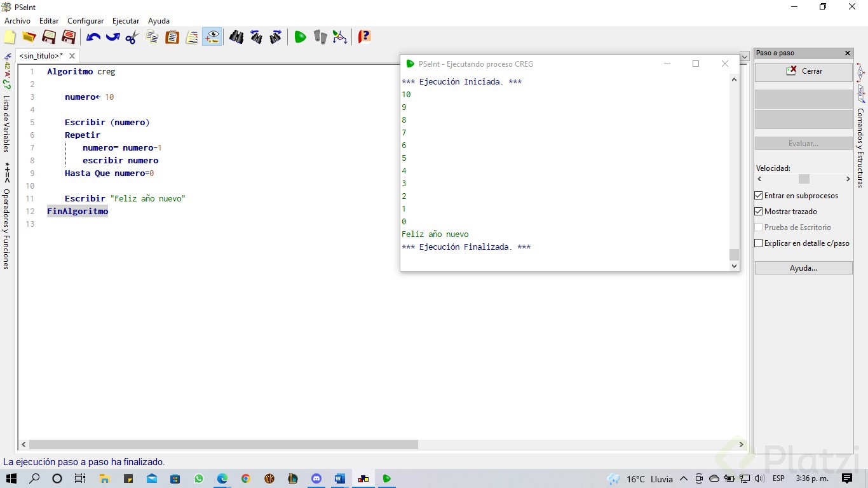Open the Ayuda menu
This screenshot has height=488, width=868.
coord(159,21)
